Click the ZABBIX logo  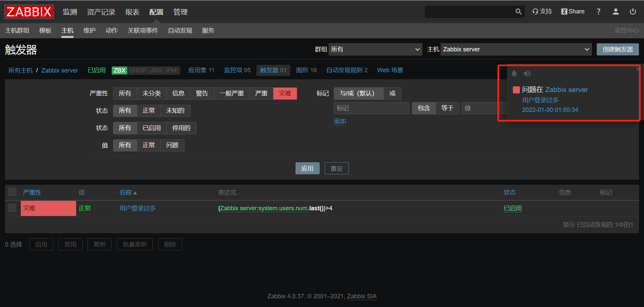click(x=29, y=12)
